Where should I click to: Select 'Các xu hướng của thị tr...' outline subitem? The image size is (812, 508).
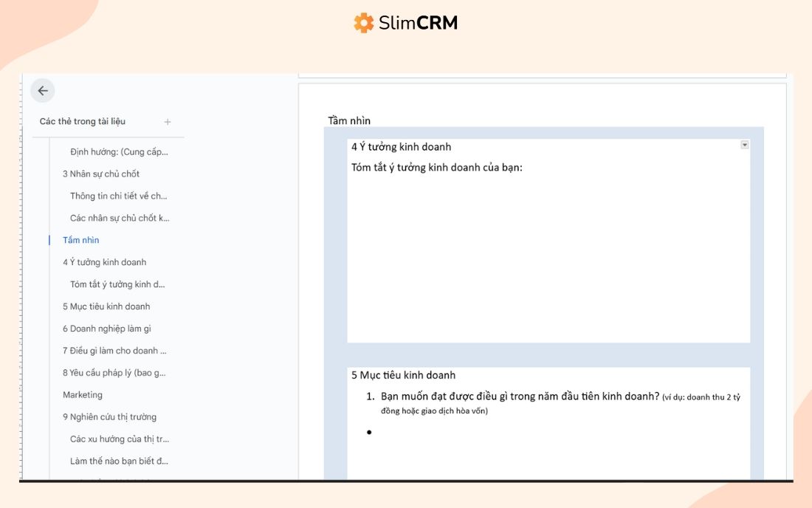120,439
